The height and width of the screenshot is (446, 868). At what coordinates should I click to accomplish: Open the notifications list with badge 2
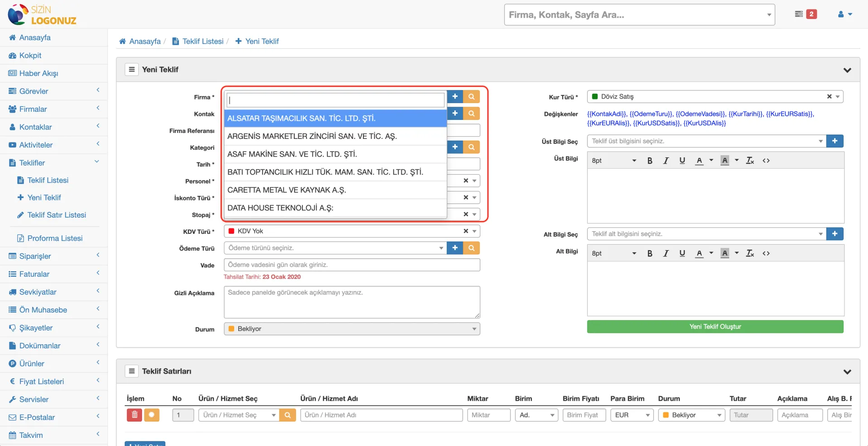coord(806,14)
